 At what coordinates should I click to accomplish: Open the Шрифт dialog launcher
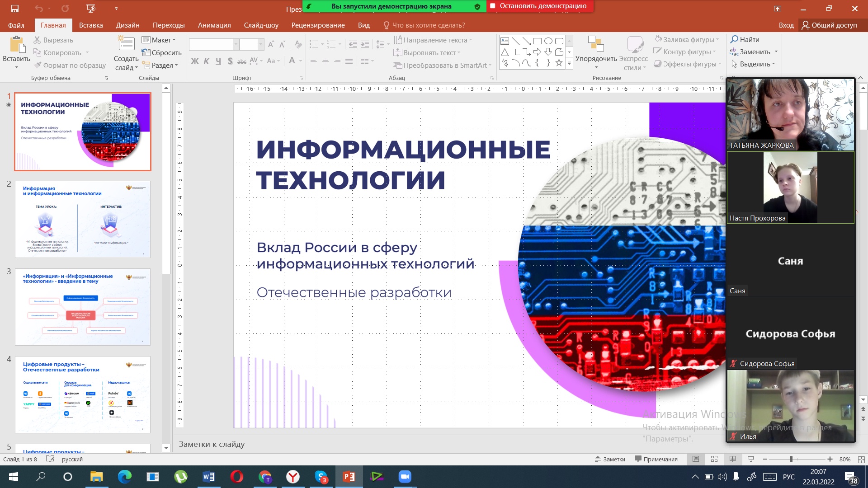coord(302,78)
